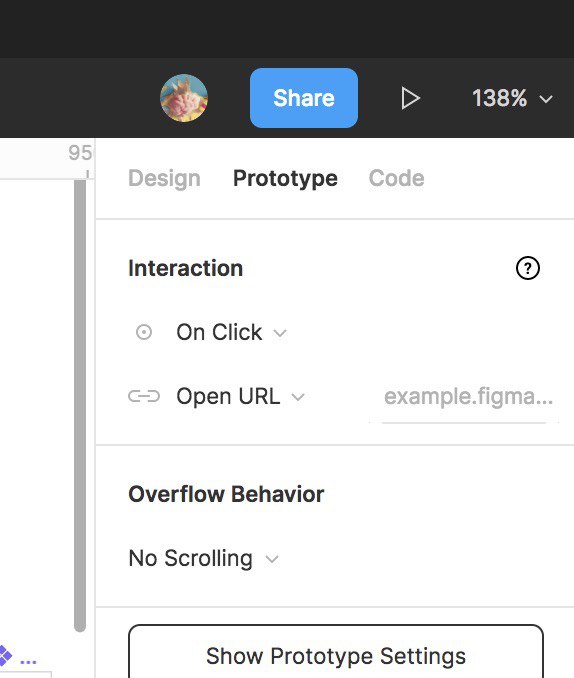574x678 pixels.
Task: Click the example.figma URL input field
Action: [x=464, y=400]
